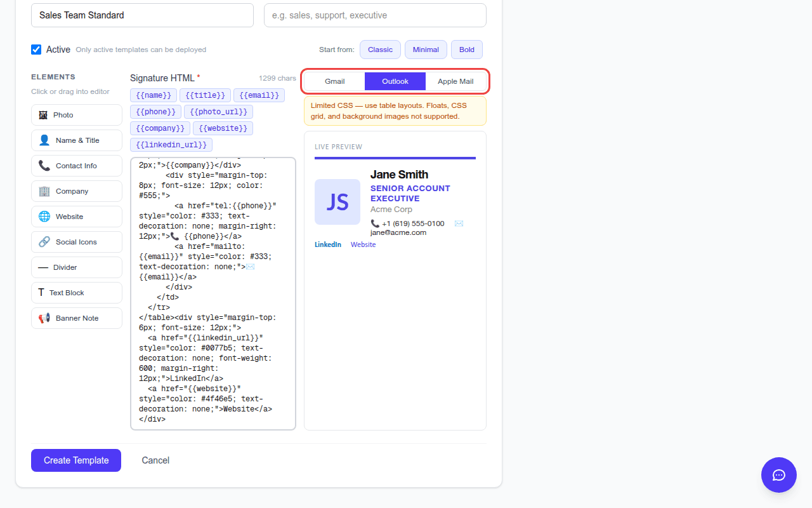Insert the {{name}} variable chip

154,95
